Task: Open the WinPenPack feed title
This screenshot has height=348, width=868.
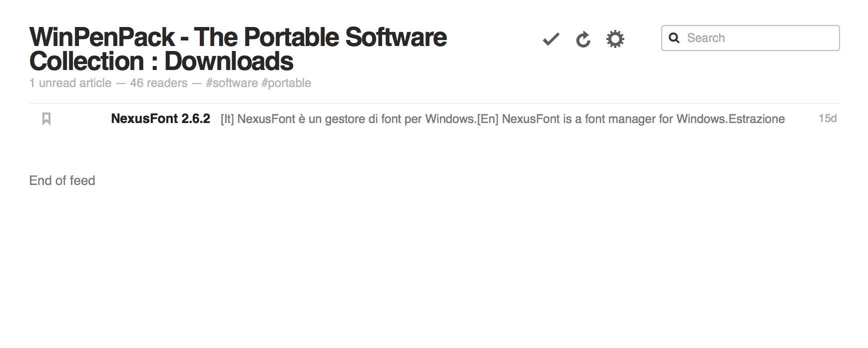Action: point(238,49)
